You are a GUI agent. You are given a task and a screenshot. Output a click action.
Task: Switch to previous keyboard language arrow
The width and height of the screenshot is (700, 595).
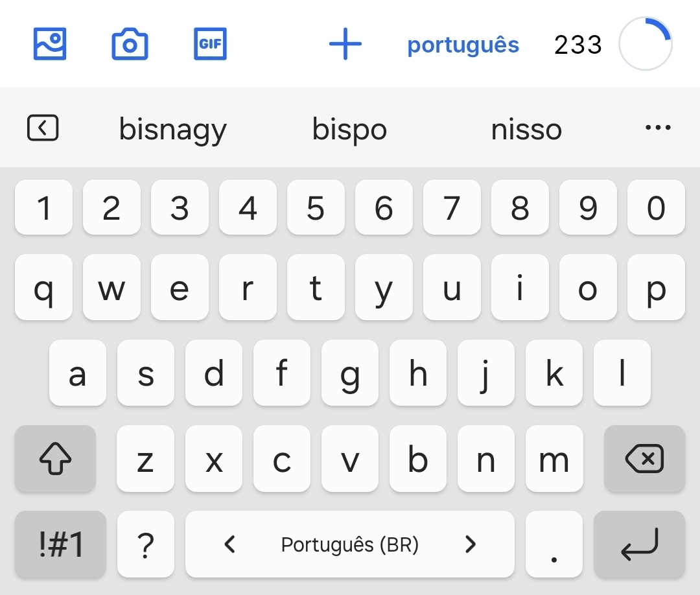tap(229, 544)
